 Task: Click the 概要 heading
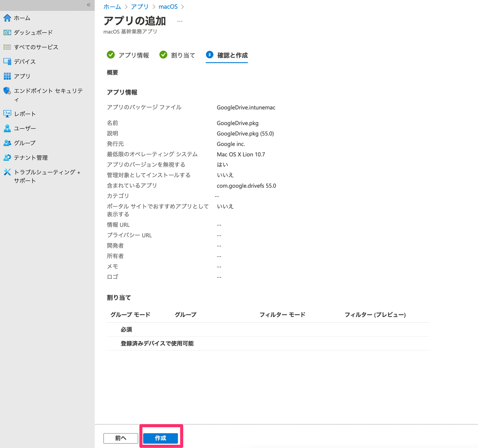tap(112, 73)
